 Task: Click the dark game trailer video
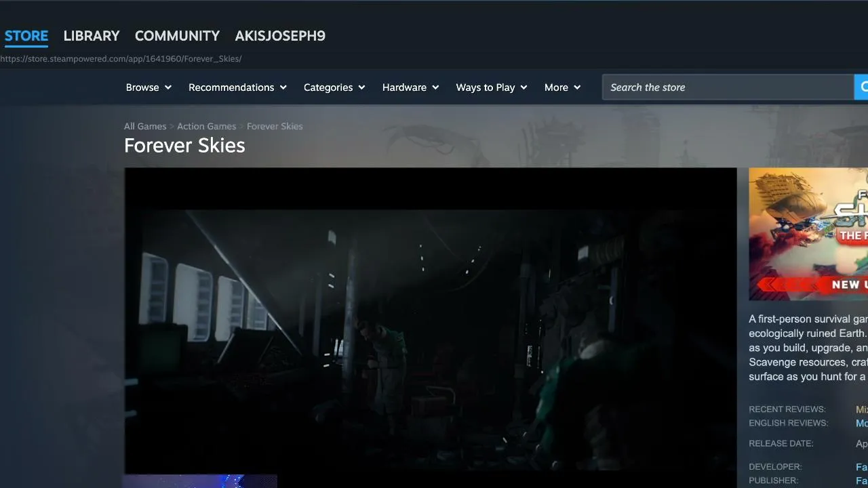pyautogui.click(x=431, y=320)
